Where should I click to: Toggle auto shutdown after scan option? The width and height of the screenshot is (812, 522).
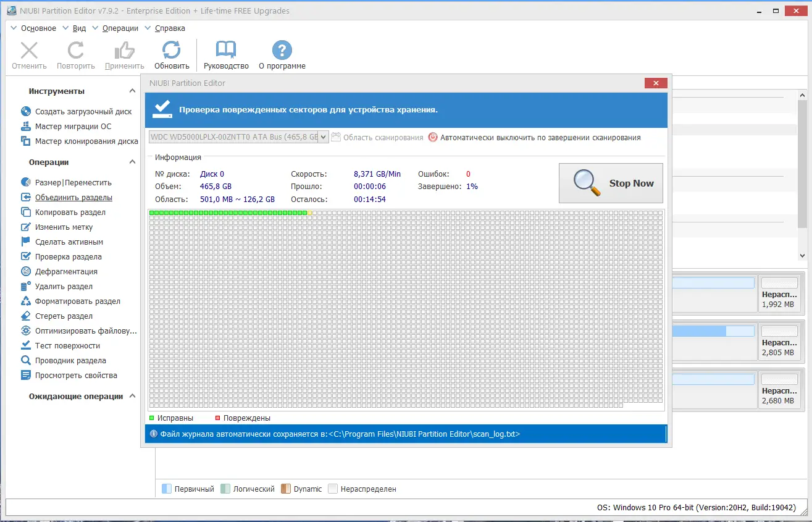pos(535,138)
